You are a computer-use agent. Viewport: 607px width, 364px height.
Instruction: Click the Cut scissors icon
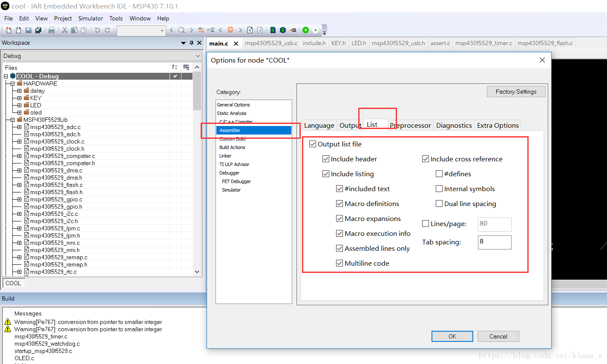[65, 30]
